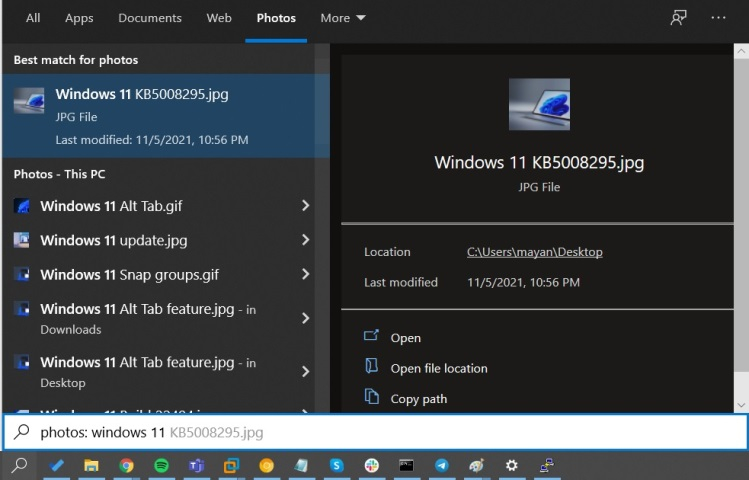Click the Snap groups.gif file icon

pos(21,274)
